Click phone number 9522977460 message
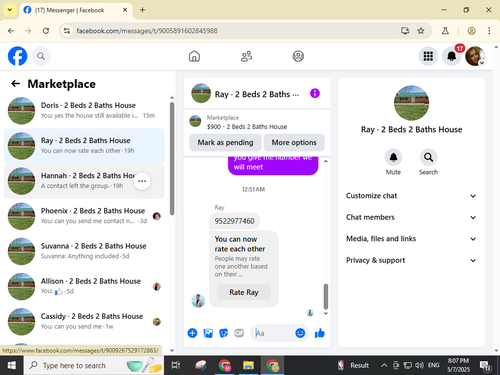 (234, 221)
